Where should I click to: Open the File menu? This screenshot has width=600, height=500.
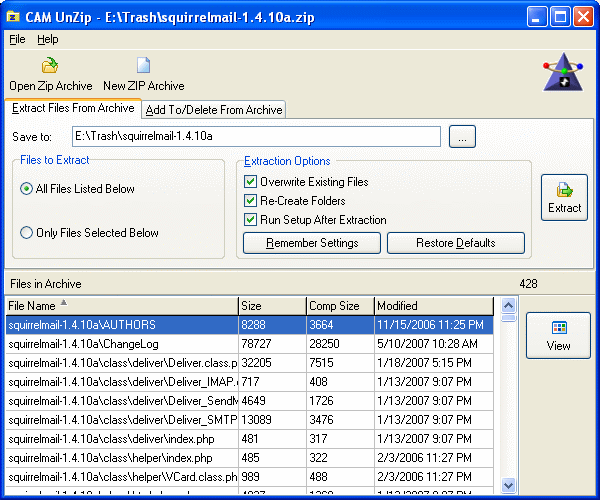click(x=17, y=39)
